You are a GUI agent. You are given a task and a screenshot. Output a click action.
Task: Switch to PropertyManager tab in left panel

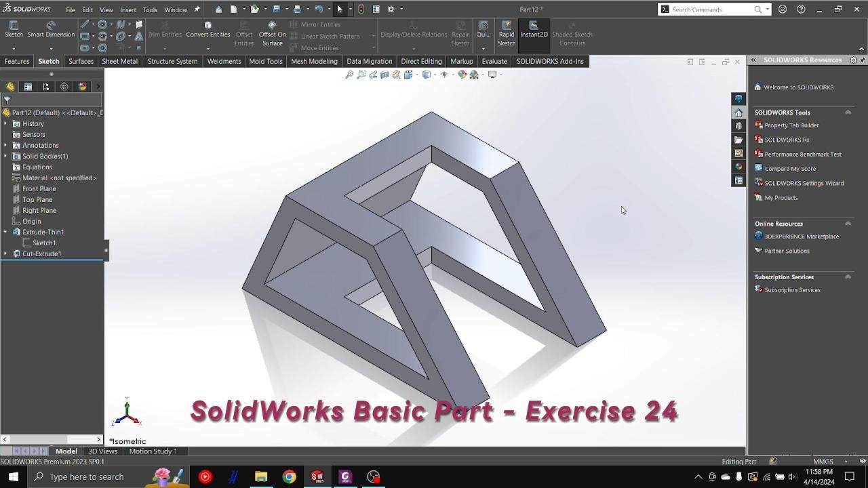pos(28,87)
